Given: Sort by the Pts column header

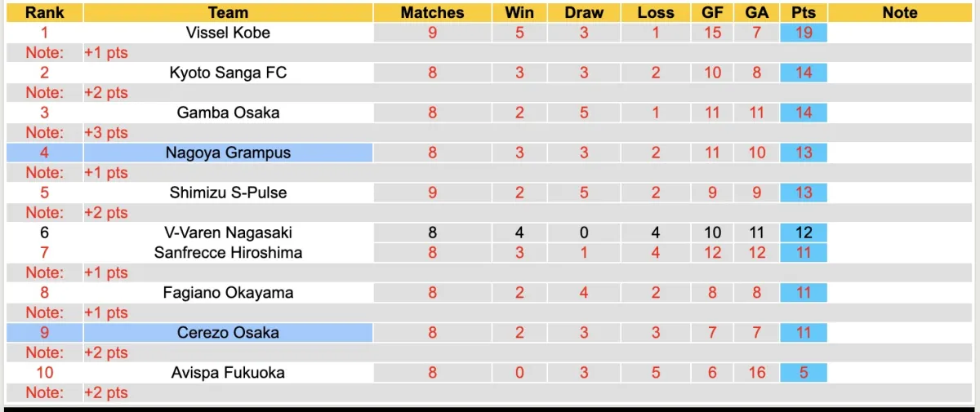Looking at the screenshot, I should coord(803,12).
